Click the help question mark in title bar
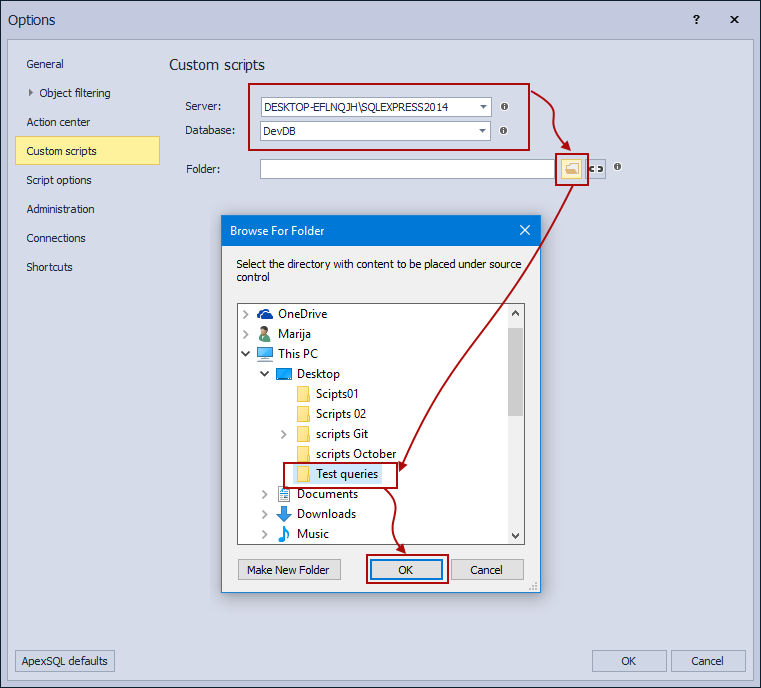Image resolution: width=761 pixels, height=688 pixels. coord(696,19)
